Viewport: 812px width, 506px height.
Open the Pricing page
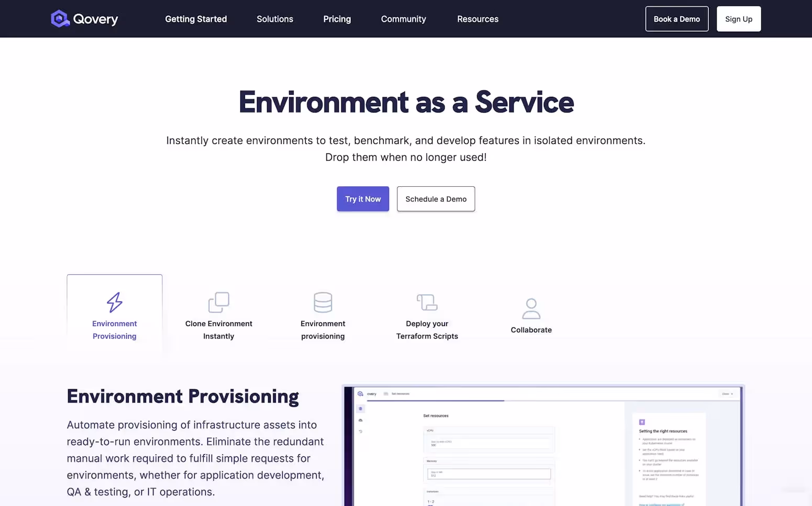coord(337,19)
